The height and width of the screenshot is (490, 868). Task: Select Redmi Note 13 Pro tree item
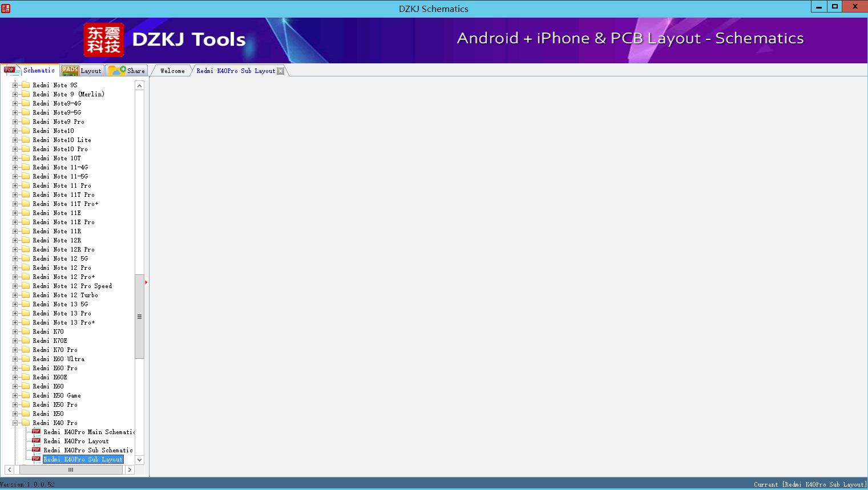[x=62, y=313]
